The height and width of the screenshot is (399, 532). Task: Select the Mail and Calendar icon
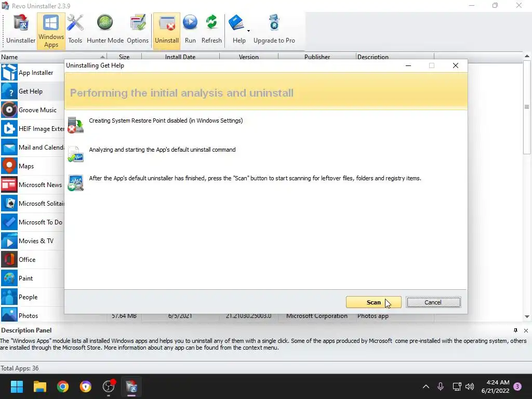(x=9, y=147)
